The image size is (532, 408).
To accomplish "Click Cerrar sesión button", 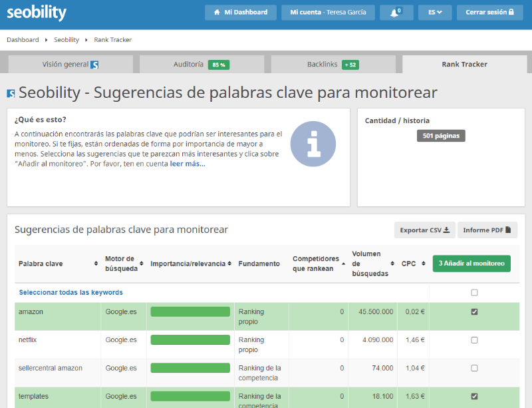I will point(489,13).
